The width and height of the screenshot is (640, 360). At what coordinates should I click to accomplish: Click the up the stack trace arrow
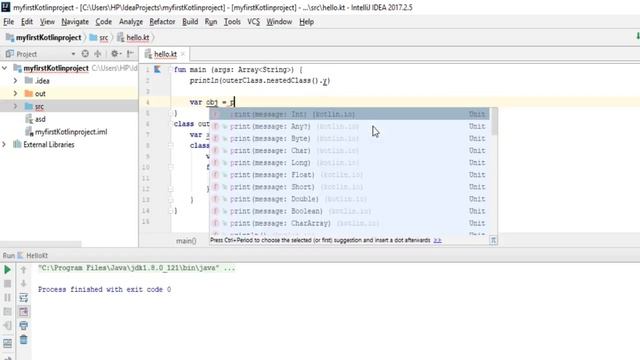point(23,269)
